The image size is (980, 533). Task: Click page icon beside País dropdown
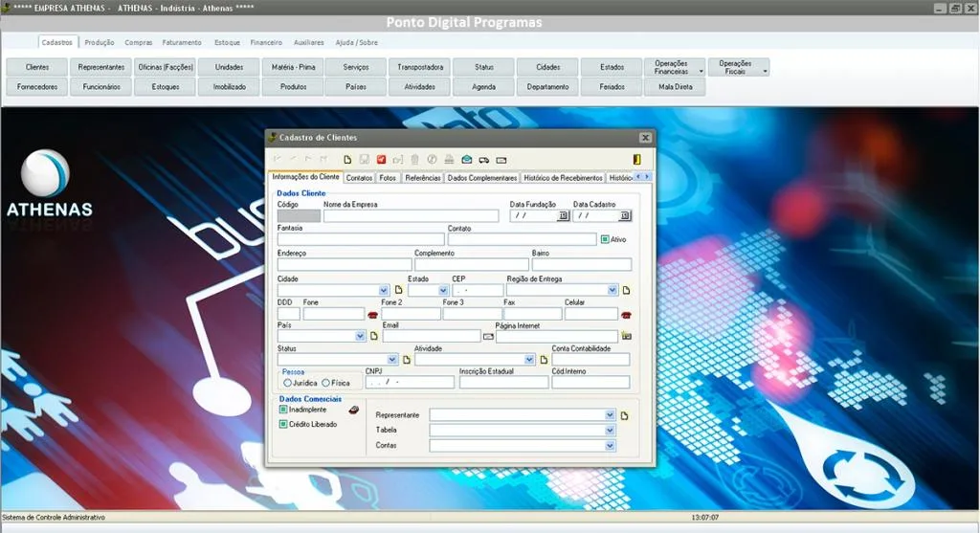(x=374, y=336)
